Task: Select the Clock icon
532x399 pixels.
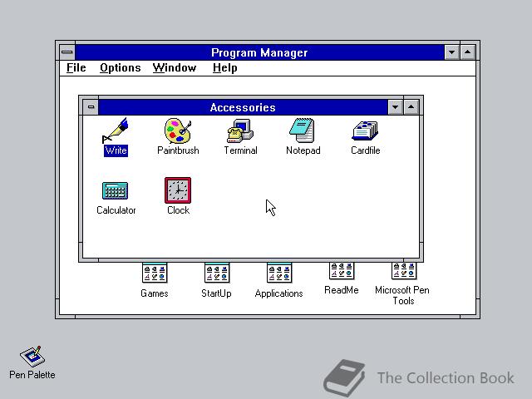Action: pos(178,190)
